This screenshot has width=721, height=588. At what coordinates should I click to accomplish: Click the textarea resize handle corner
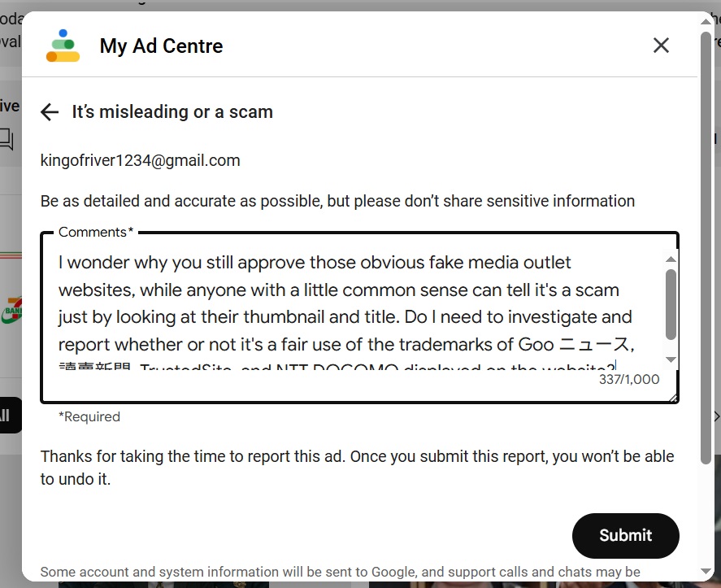tap(673, 398)
